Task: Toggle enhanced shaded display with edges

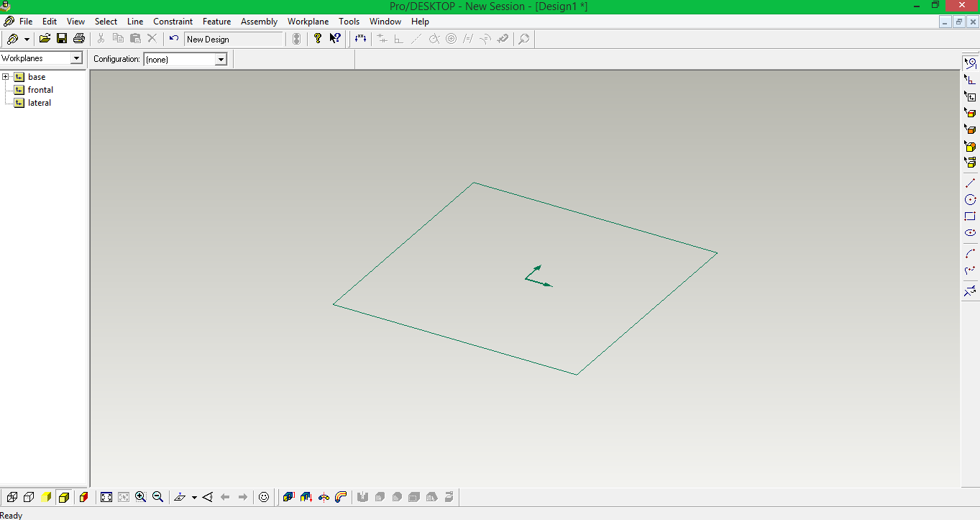Action: [64, 497]
